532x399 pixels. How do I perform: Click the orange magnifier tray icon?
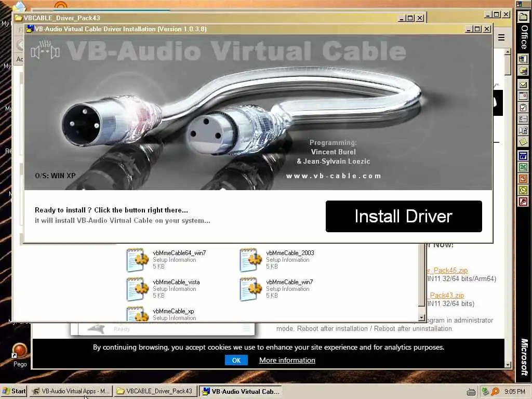[x=495, y=392]
